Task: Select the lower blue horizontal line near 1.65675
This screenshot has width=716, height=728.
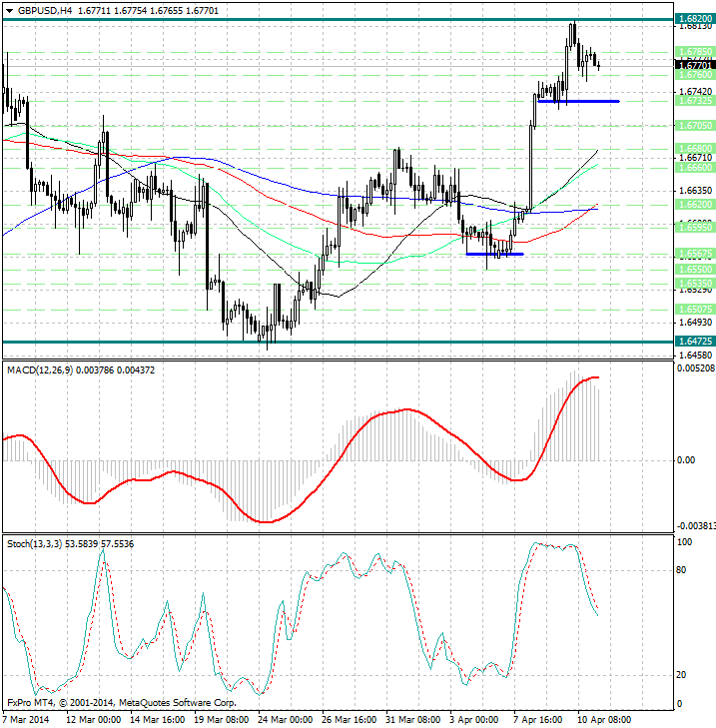Action: pyautogui.click(x=494, y=254)
